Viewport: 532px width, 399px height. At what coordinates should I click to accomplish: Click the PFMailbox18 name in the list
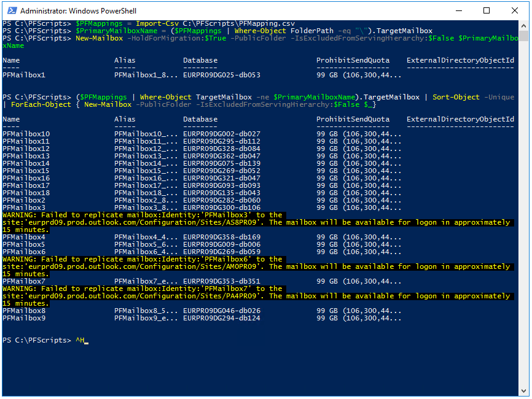tap(26, 193)
